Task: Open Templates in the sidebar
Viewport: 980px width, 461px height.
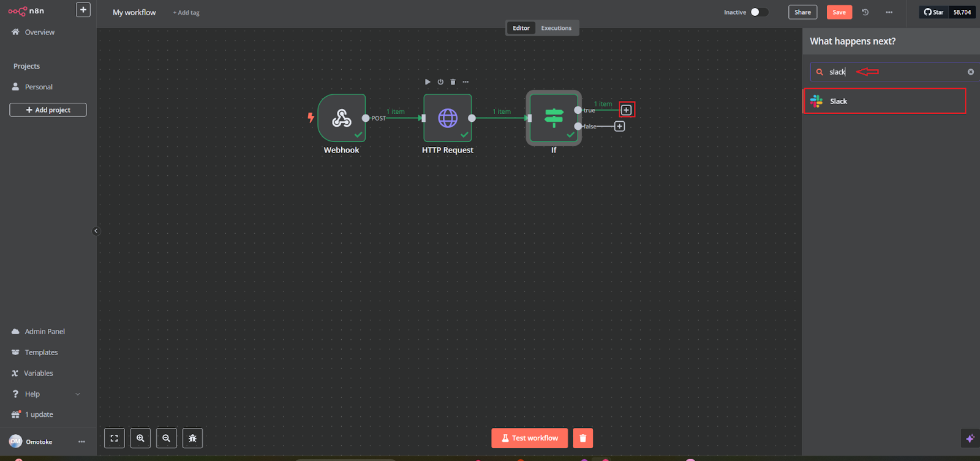Action: 41,353
